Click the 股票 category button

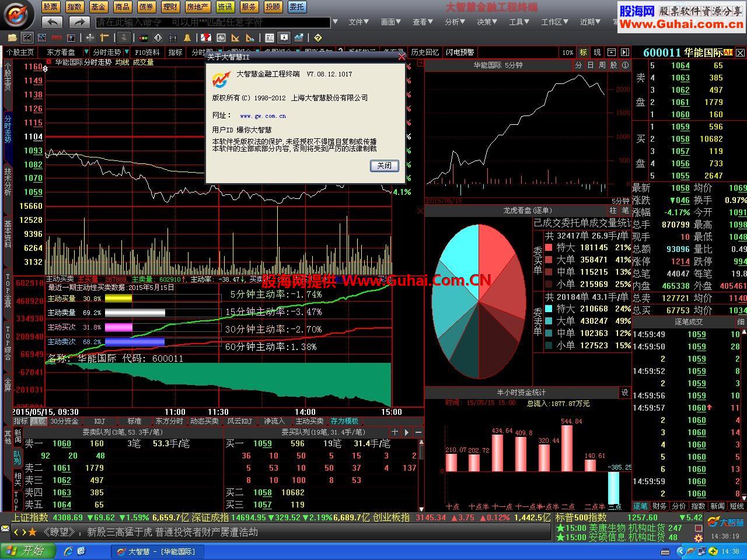coord(50,7)
